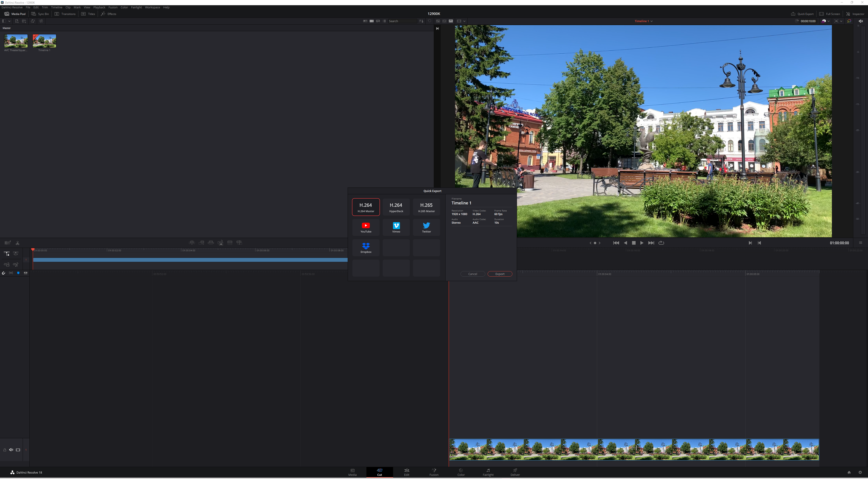Switch to the Sync Bin panel

[40, 14]
